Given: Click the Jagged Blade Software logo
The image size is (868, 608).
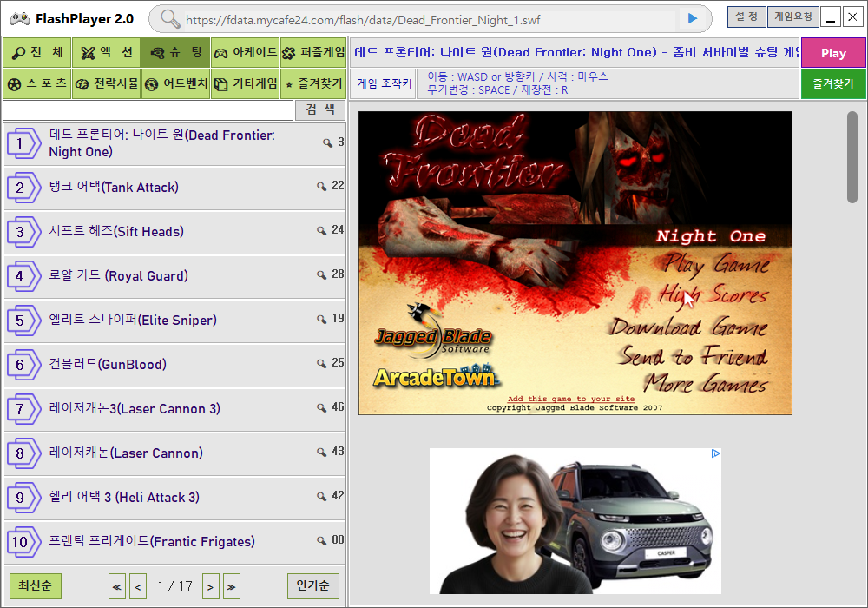Looking at the screenshot, I should tap(433, 330).
